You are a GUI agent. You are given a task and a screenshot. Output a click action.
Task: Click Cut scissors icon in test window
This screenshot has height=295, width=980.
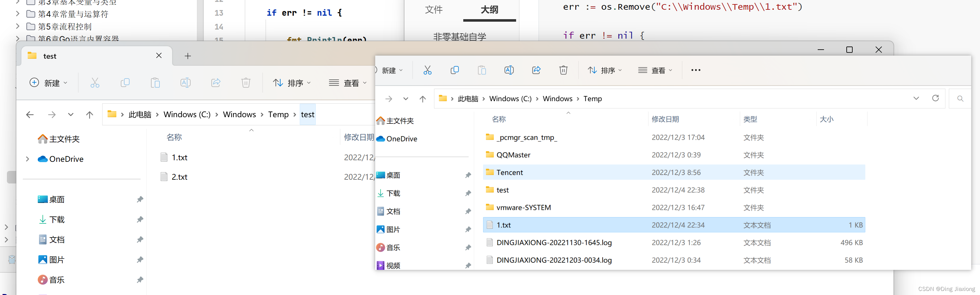click(95, 83)
